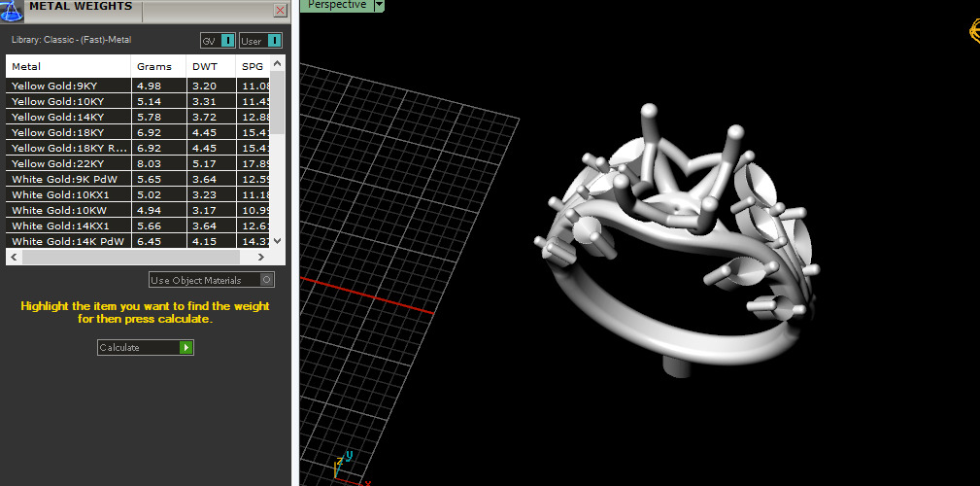Click the Grams column header
The height and width of the screenshot is (486, 980).
click(158, 66)
